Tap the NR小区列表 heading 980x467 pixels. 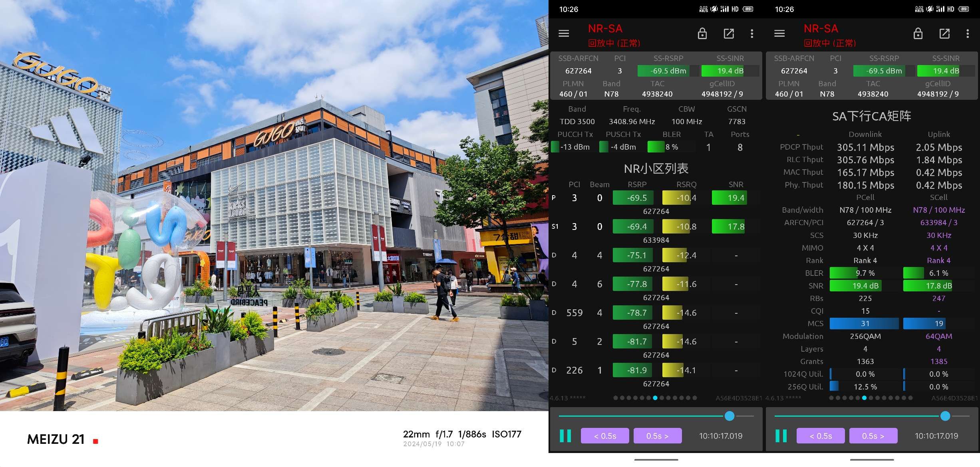click(x=656, y=168)
